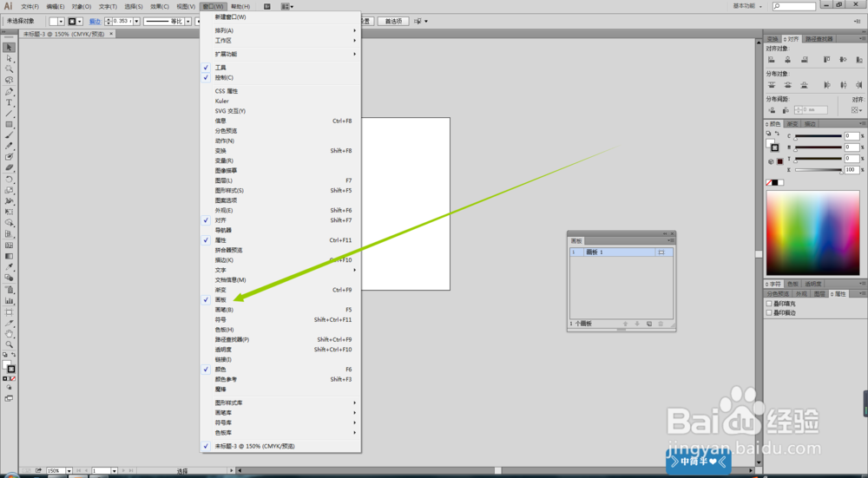Select document 未标题-3 @ 150% in Window menu

coord(280,446)
